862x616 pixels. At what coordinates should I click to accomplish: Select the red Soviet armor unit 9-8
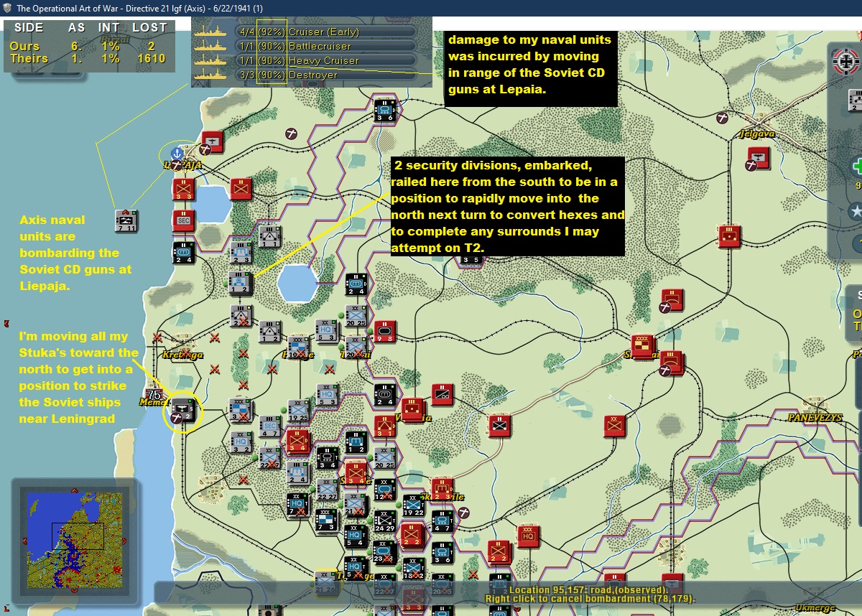(385, 332)
